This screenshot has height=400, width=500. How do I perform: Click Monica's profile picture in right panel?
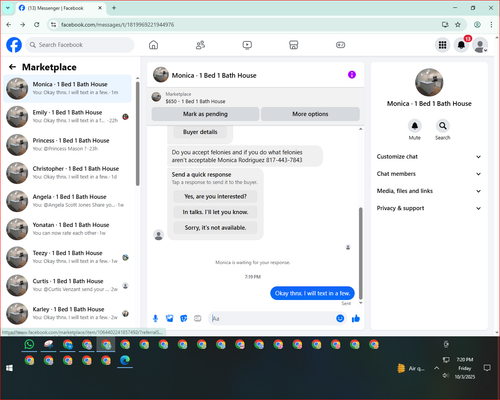click(429, 82)
